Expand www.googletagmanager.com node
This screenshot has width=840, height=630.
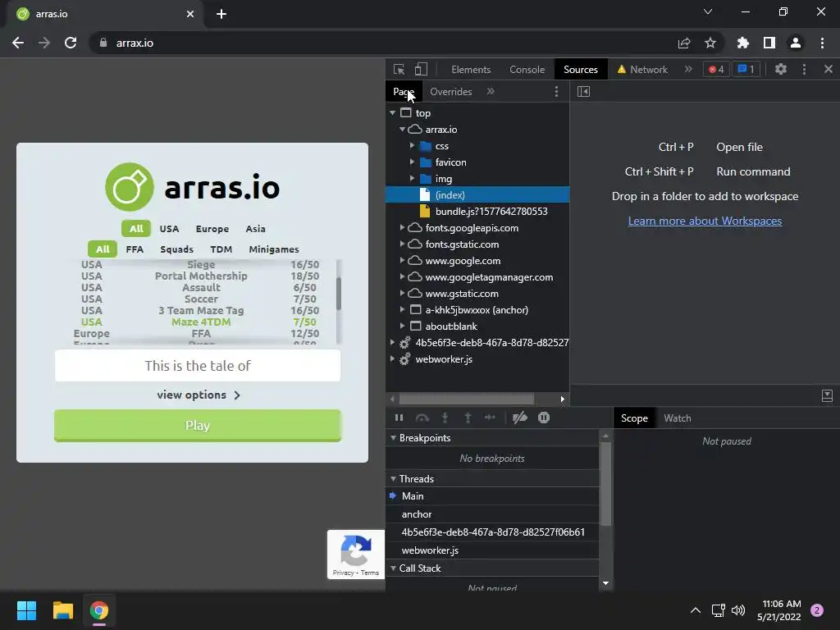[x=402, y=277]
